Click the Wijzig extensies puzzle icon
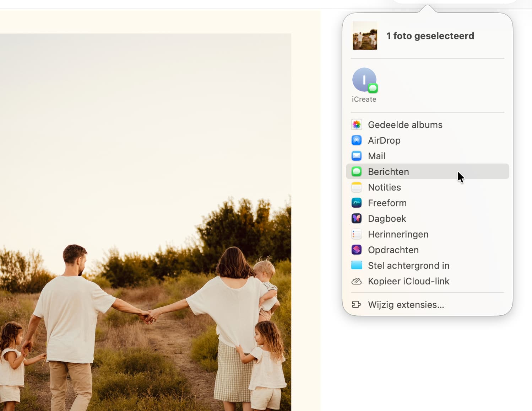 [357, 305]
